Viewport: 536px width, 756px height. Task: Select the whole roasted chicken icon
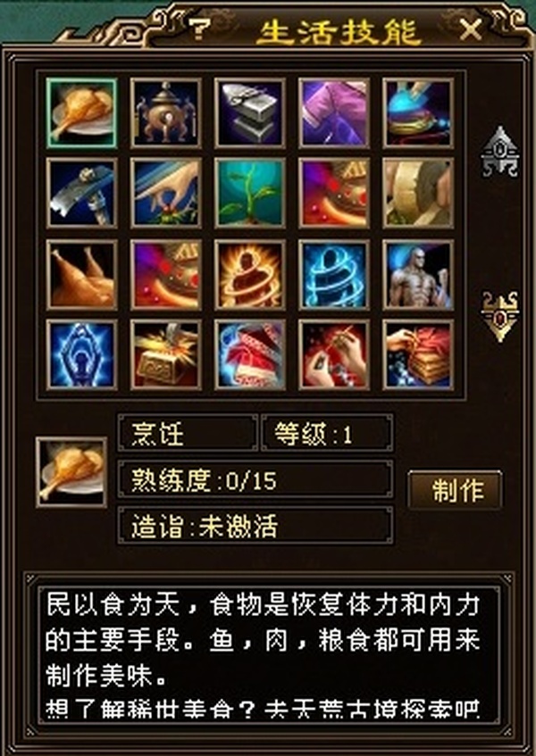(x=81, y=275)
